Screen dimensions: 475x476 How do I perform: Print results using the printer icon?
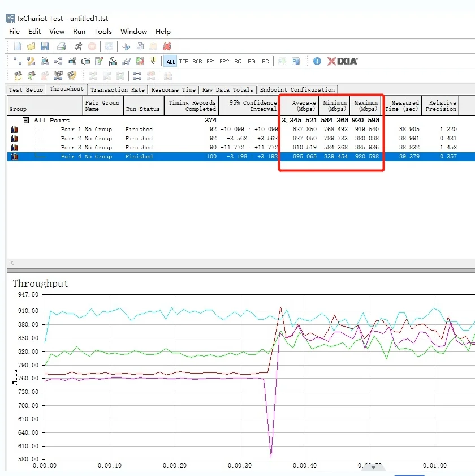click(62, 46)
